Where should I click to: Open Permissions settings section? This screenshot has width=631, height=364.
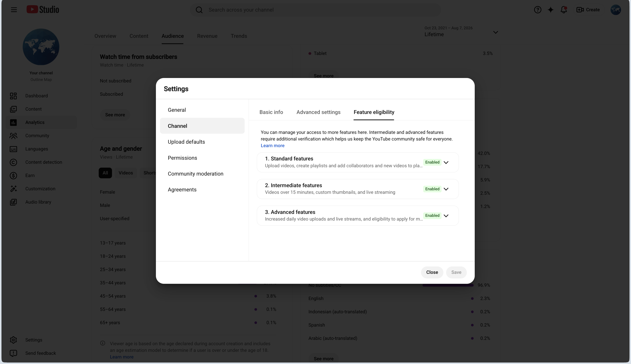click(202, 158)
